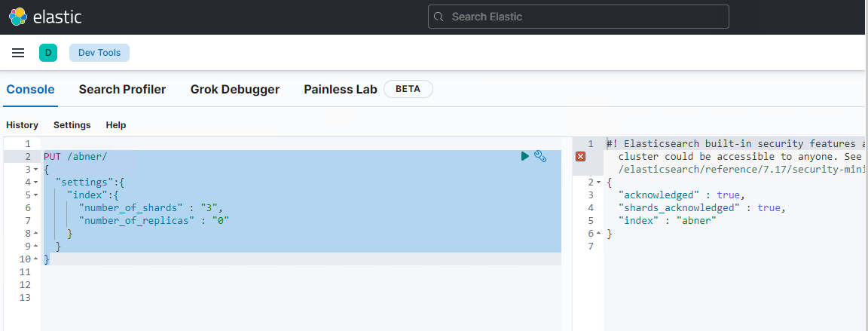
Task: Run the request with the play icon
Action: click(x=524, y=157)
